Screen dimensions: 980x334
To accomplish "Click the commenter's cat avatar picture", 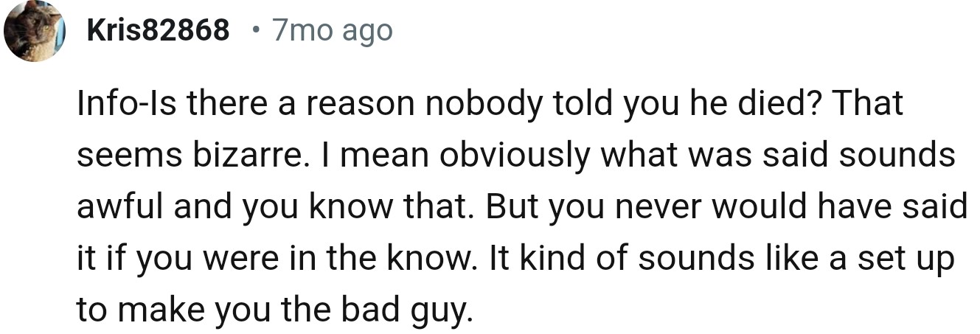I will (32, 31).
